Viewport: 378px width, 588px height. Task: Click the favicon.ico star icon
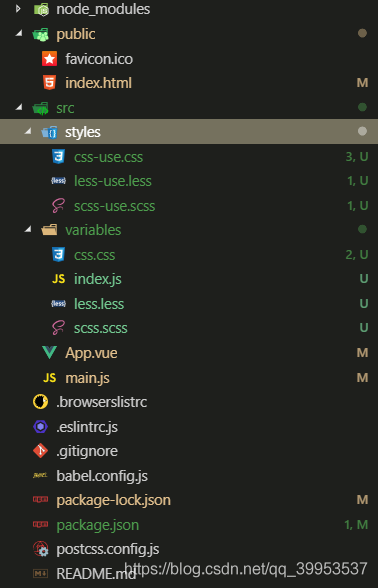coord(50,59)
